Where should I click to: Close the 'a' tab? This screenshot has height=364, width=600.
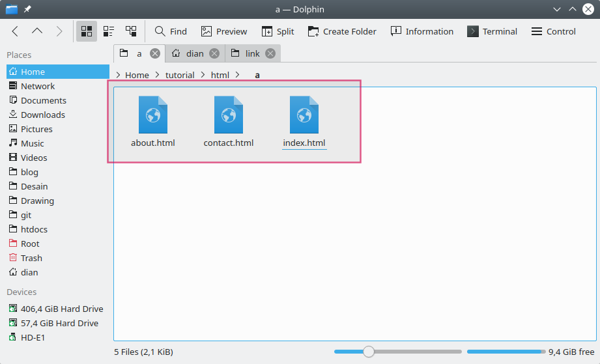pyautogui.click(x=155, y=53)
